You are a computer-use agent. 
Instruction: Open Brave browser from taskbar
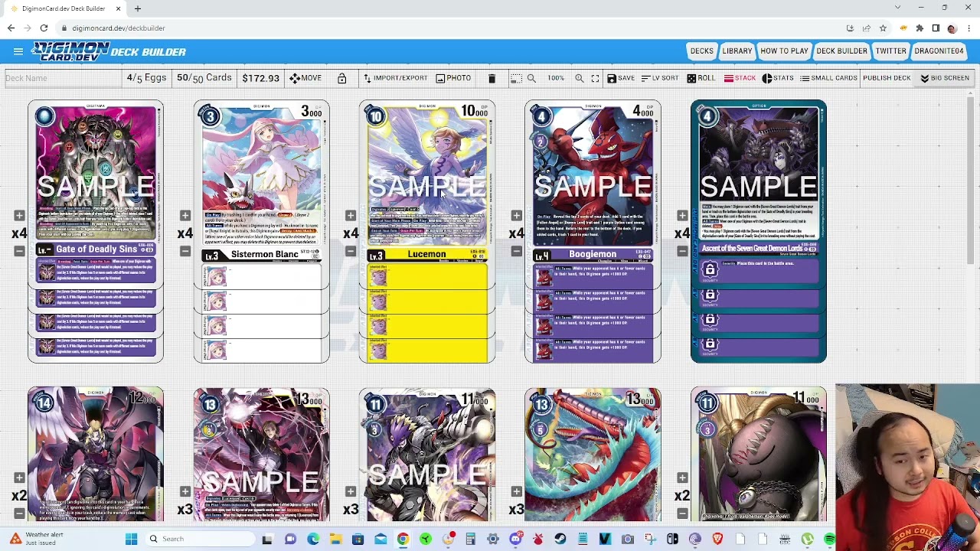click(717, 539)
